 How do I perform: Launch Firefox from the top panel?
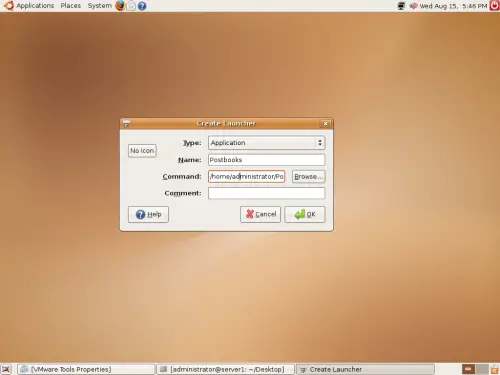coord(120,6)
